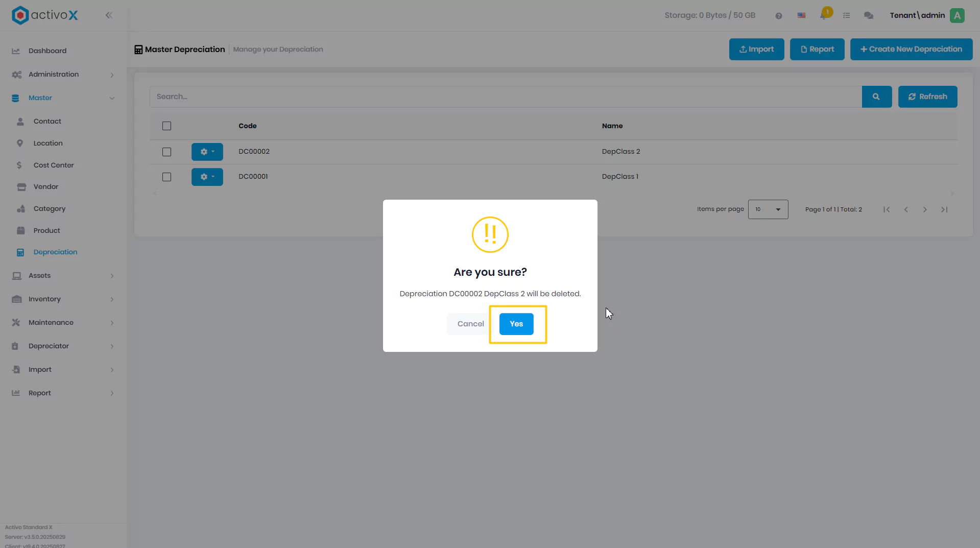Sort by the Code column header
The height and width of the screenshot is (548, 980).
247,126
